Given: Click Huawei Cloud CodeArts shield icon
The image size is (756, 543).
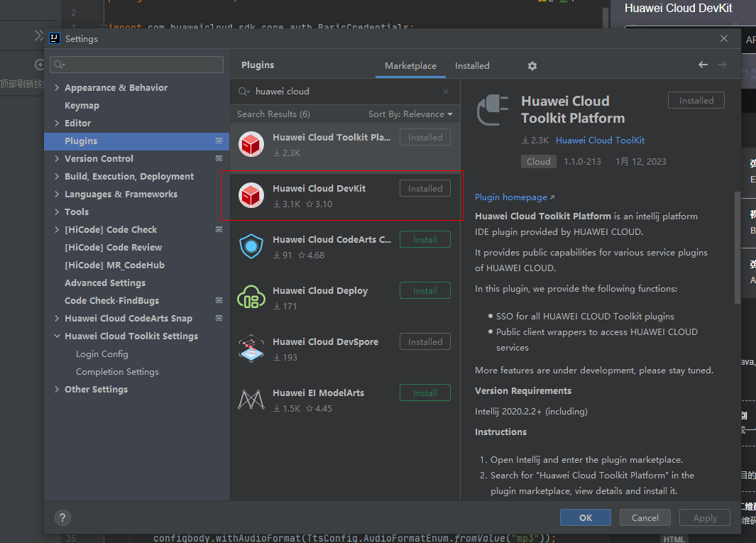Looking at the screenshot, I should [x=251, y=246].
